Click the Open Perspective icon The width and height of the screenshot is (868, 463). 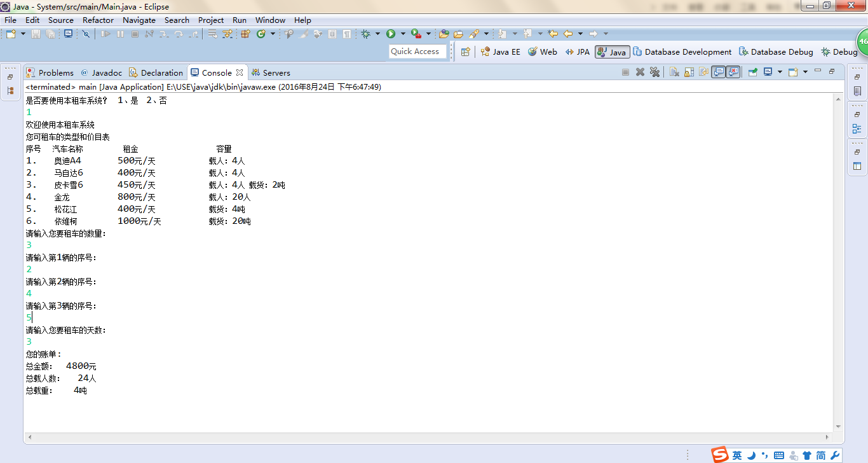466,52
